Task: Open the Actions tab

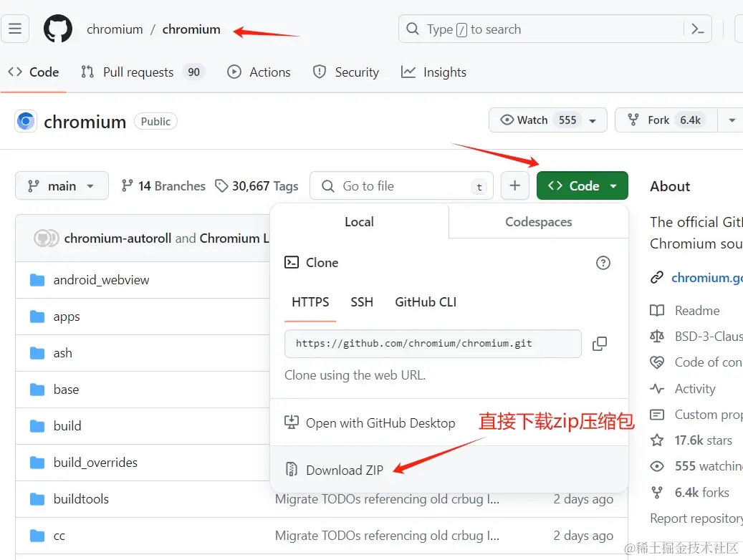Action: tap(259, 72)
